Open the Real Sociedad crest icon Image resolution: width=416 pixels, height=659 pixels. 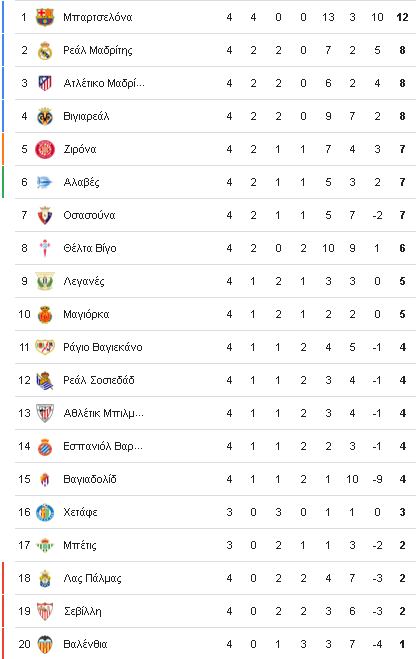click(x=45, y=380)
